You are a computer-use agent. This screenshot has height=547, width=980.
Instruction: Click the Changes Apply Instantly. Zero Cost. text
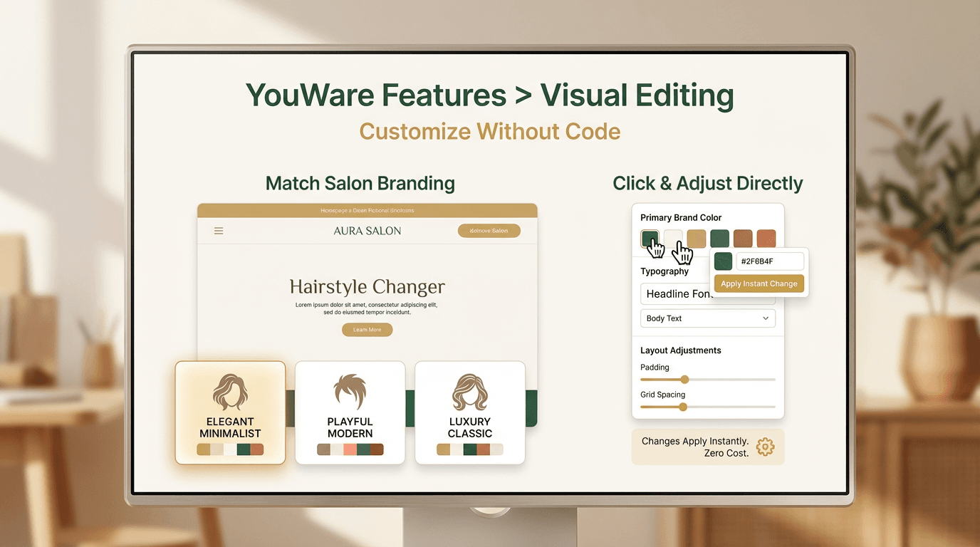695,447
